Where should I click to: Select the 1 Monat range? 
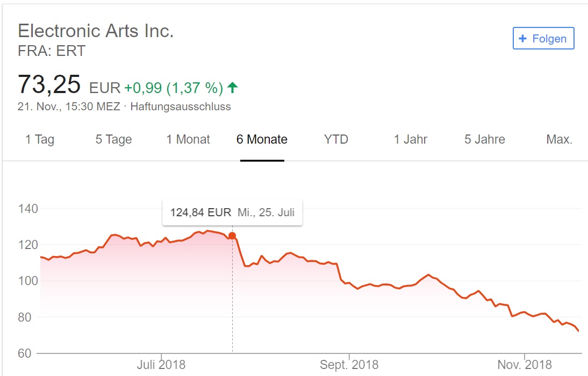(188, 139)
